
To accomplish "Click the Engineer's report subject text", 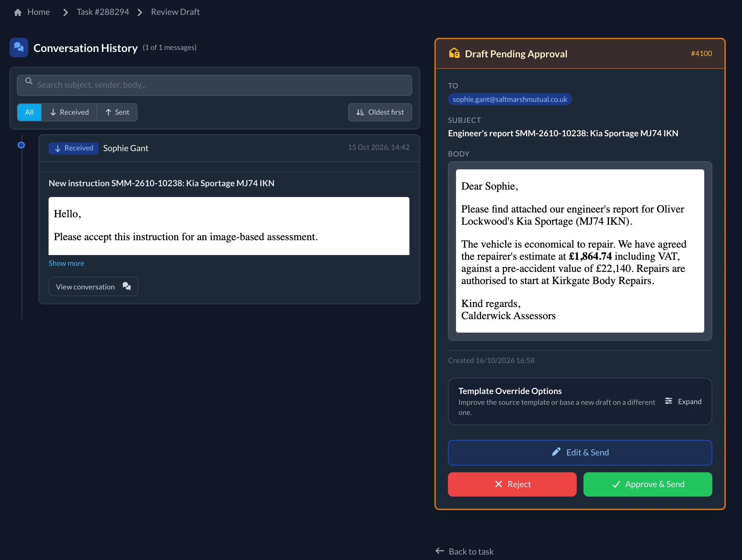I will tap(563, 133).
